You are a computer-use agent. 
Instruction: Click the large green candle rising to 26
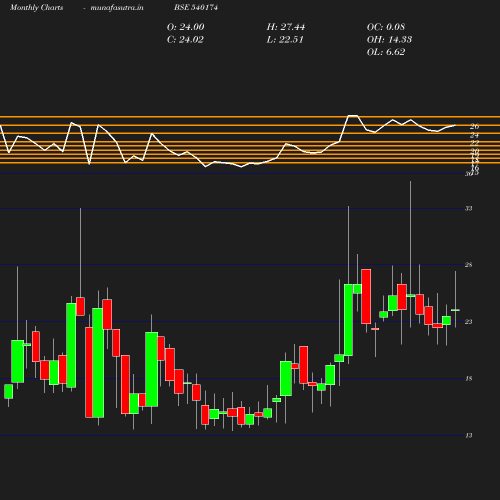point(348,320)
